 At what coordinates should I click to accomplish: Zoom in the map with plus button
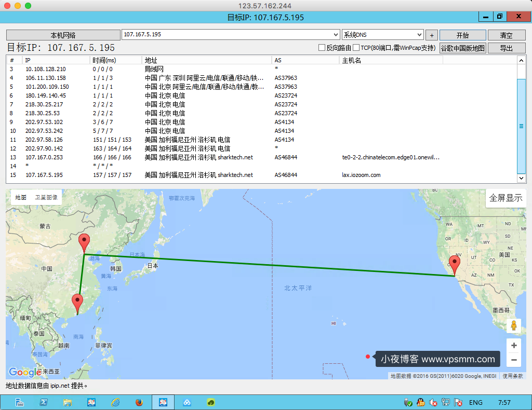click(514, 345)
